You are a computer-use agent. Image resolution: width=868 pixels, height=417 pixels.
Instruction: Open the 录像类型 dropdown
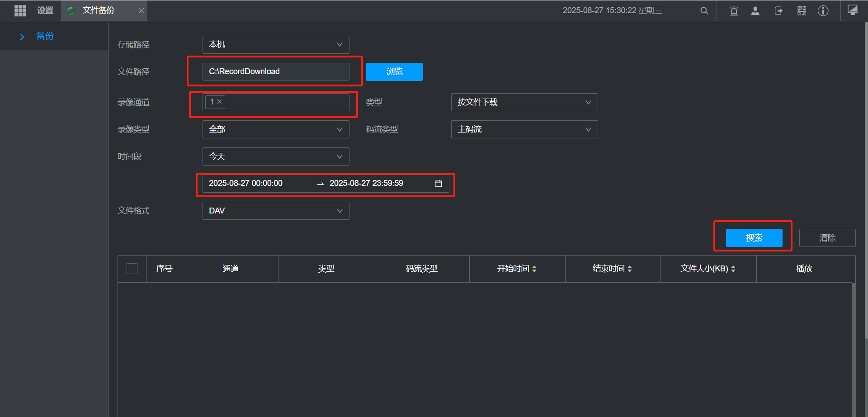pos(276,129)
